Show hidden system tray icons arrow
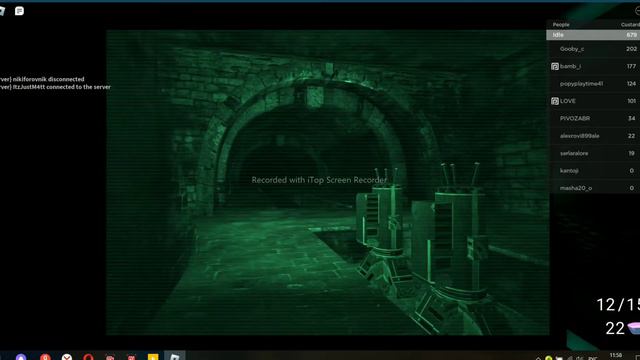 (538, 358)
